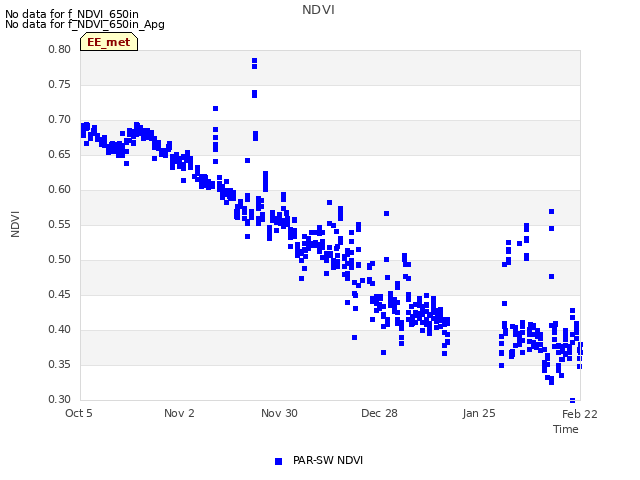The width and height of the screenshot is (640, 480).
Task: Click the Time x-axis label
Action: point(565,429)
